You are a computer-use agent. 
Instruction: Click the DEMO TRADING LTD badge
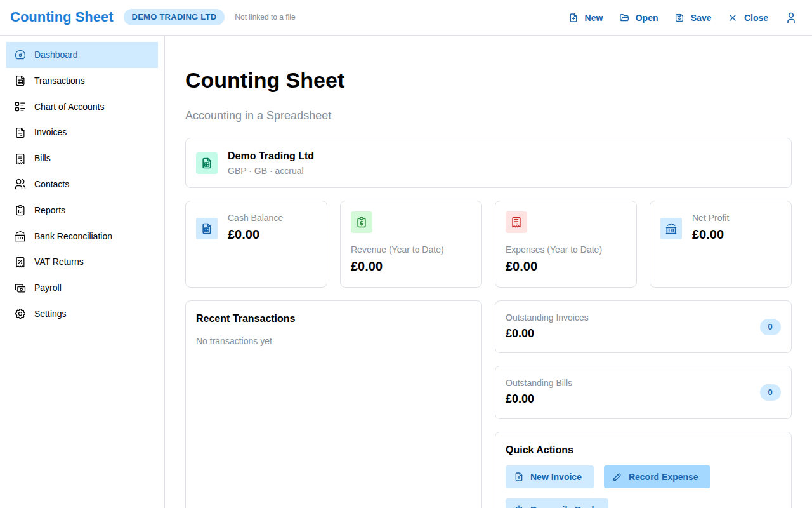(174, 17)
